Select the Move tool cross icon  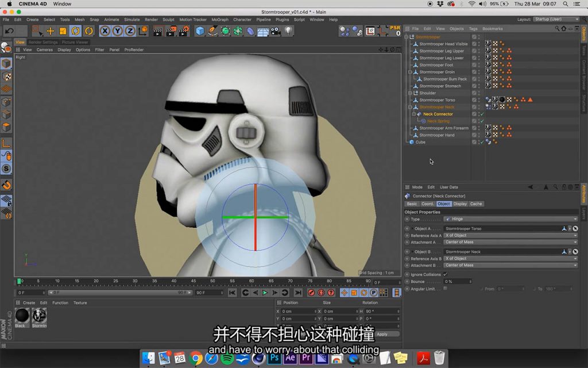click(x=51, y=31)
